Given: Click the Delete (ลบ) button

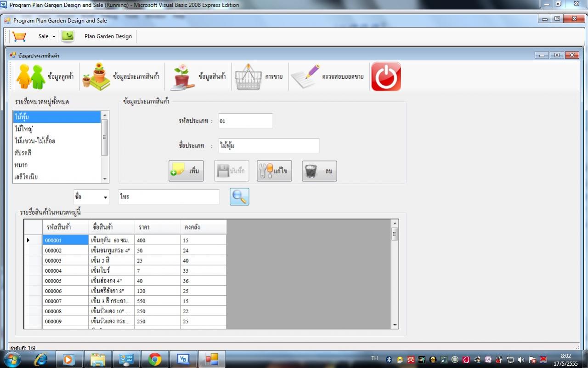Looking at the screenshot, I should tap(319, 171).
